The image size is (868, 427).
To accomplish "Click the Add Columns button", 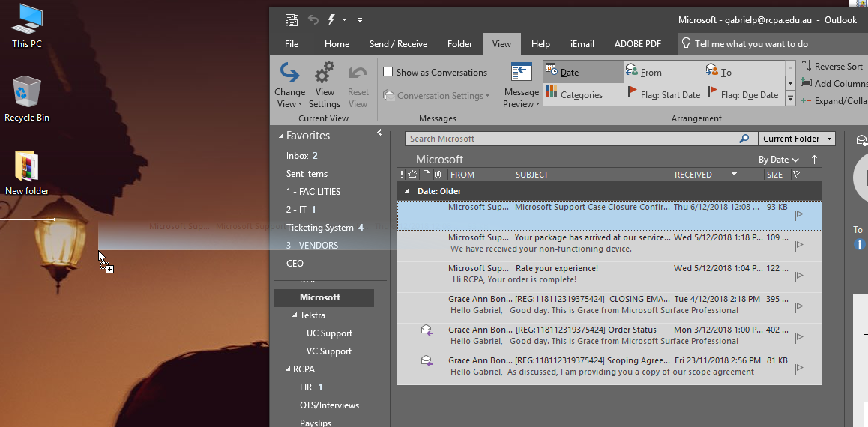I will (835, 83).
